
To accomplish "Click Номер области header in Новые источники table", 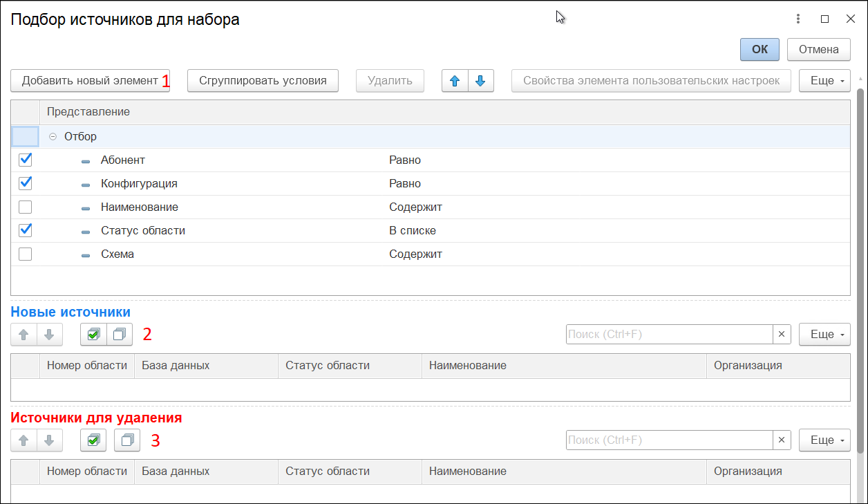I will tap(87, 366).
